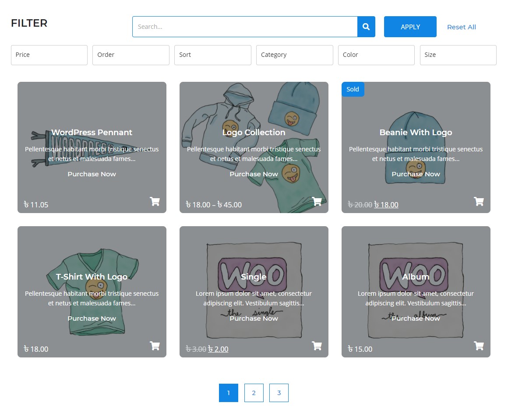Add WordPress Pennant to cart icon

(155, 201)
